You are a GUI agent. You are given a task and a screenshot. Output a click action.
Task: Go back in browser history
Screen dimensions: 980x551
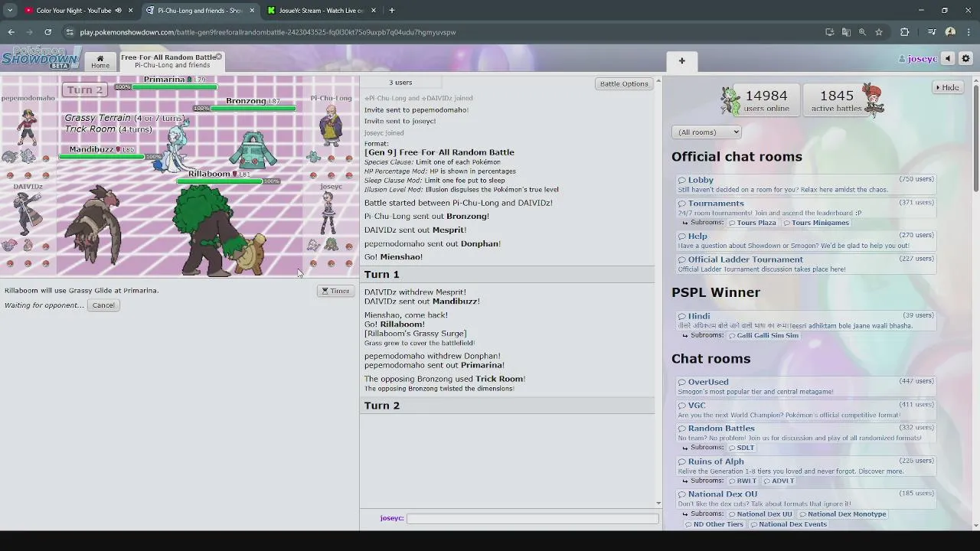(11, 32)
